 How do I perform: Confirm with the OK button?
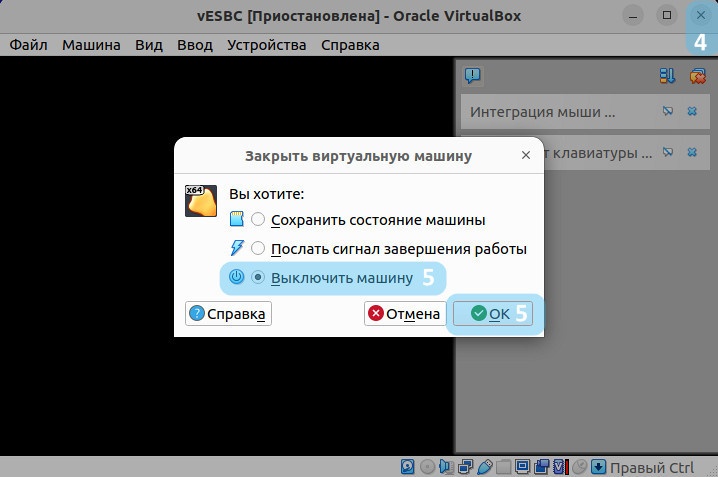pyautogui.click(x=493, y=314)
